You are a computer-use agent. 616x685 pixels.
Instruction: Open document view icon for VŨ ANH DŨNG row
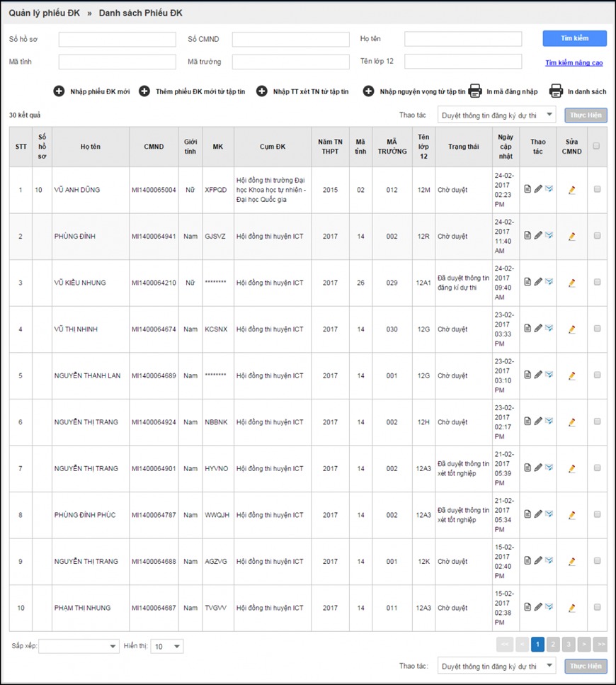point(527,189)
